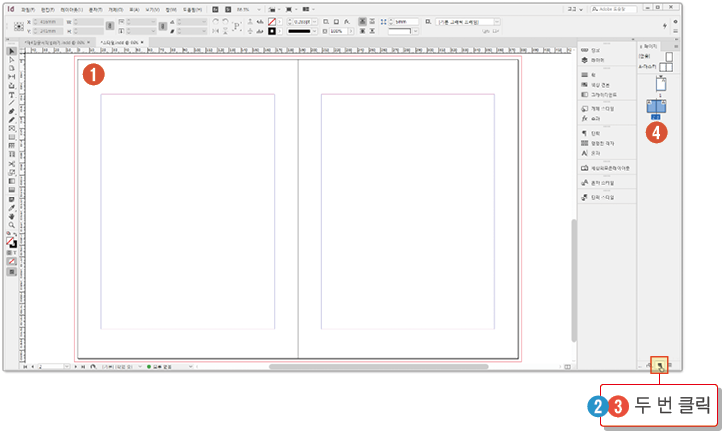Open the 편집(E) menu
722x431 pixels.
point(48,10)
